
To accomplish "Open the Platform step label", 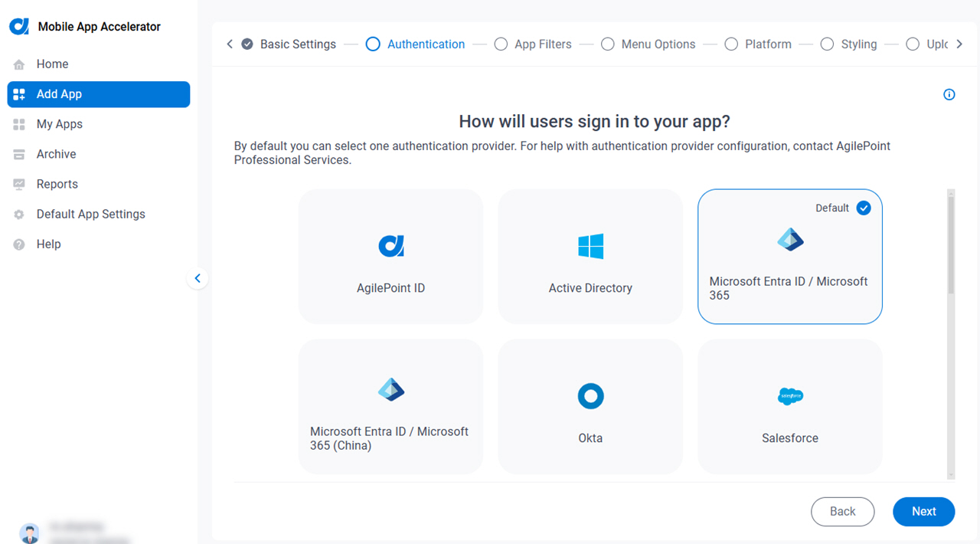I will tap(768, 44).
